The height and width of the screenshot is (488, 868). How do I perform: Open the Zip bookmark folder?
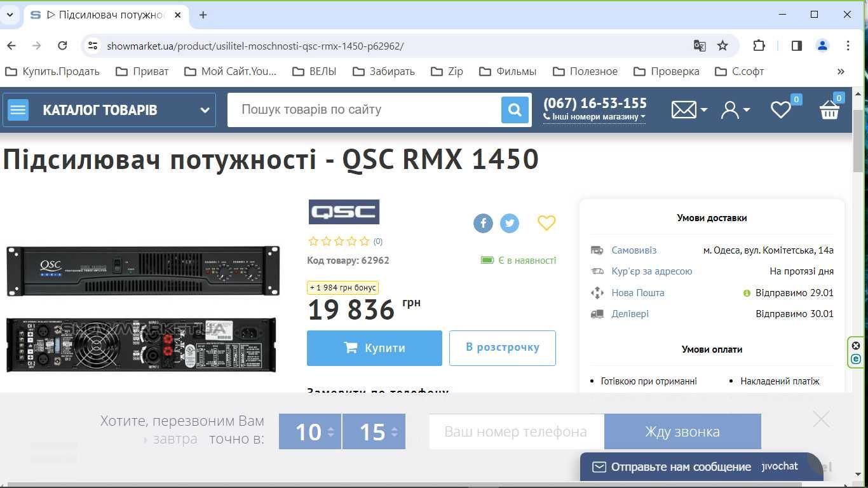pos(447,71)
